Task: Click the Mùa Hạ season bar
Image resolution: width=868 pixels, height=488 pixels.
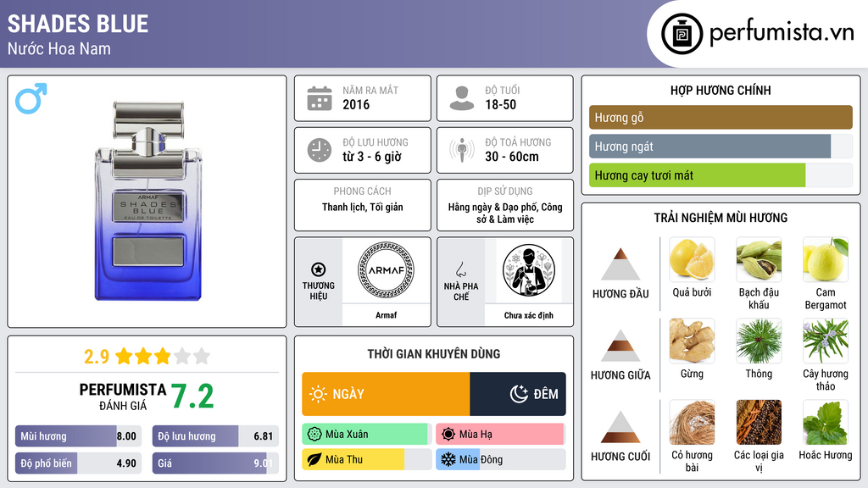Action: 501,435
